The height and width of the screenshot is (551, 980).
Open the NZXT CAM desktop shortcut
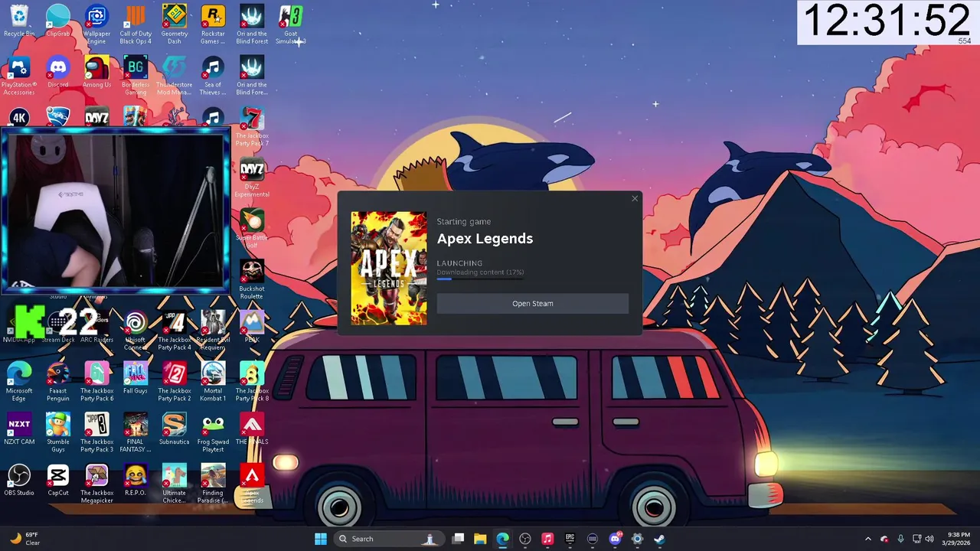point(19,429)
